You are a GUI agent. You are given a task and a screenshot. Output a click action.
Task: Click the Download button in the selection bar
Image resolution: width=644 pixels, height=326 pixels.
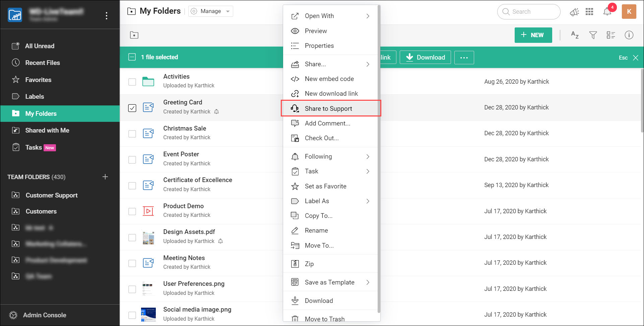[x=425, y=57]
